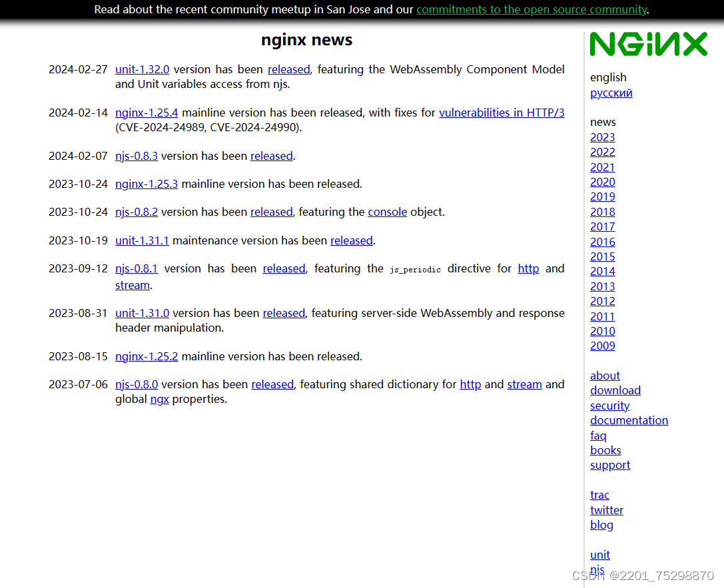Open the njs-0.8.3 link

(137, 156)
